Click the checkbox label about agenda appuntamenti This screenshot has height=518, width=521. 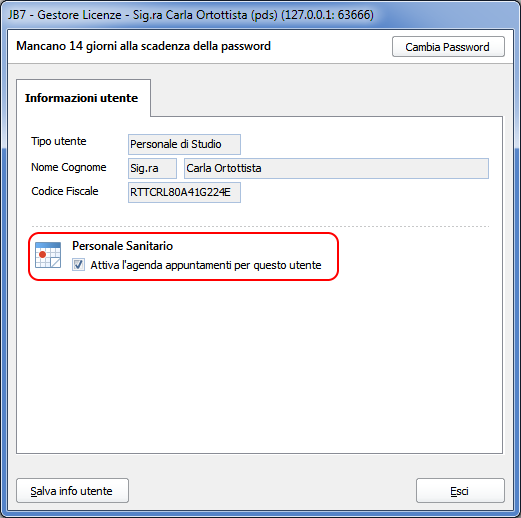(206, 265)
